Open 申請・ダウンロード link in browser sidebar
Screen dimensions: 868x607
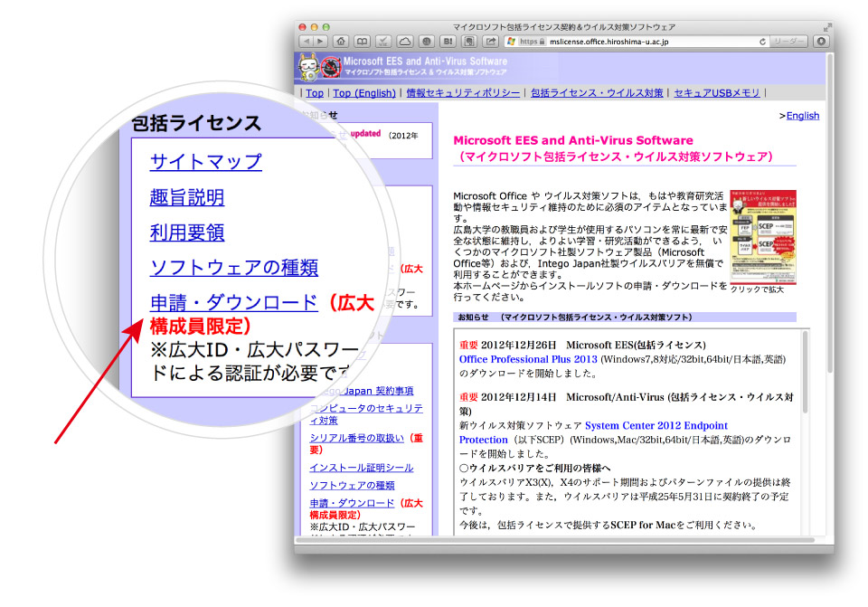[x=352, y=503]
